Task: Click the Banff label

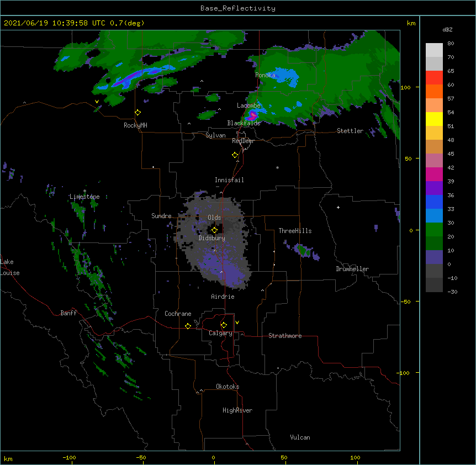Action: pyautogui.click(x=68, y=313)
